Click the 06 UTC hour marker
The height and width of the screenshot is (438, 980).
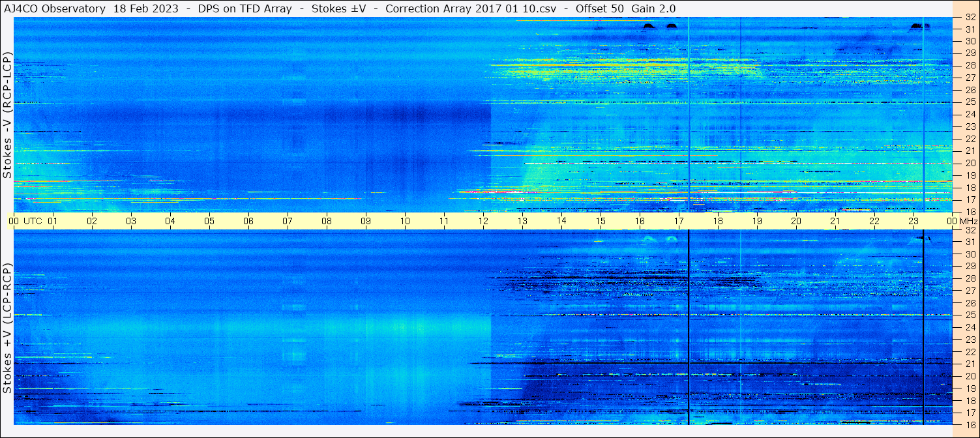248,221
